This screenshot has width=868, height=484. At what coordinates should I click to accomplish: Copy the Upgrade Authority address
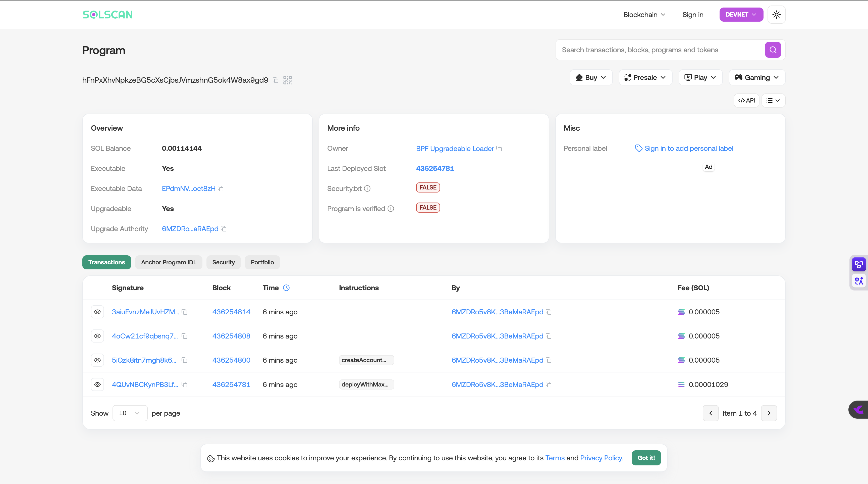point(224,229)
